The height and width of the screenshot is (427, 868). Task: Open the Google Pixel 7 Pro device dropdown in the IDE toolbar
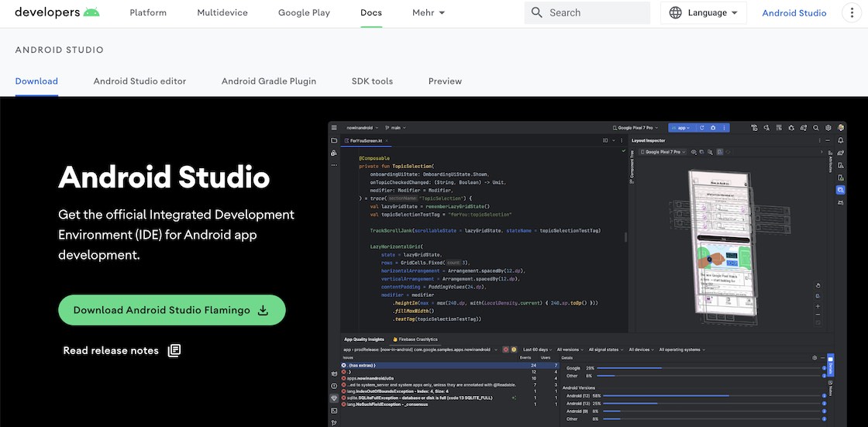pyautogui.click(x=636, y=127)
